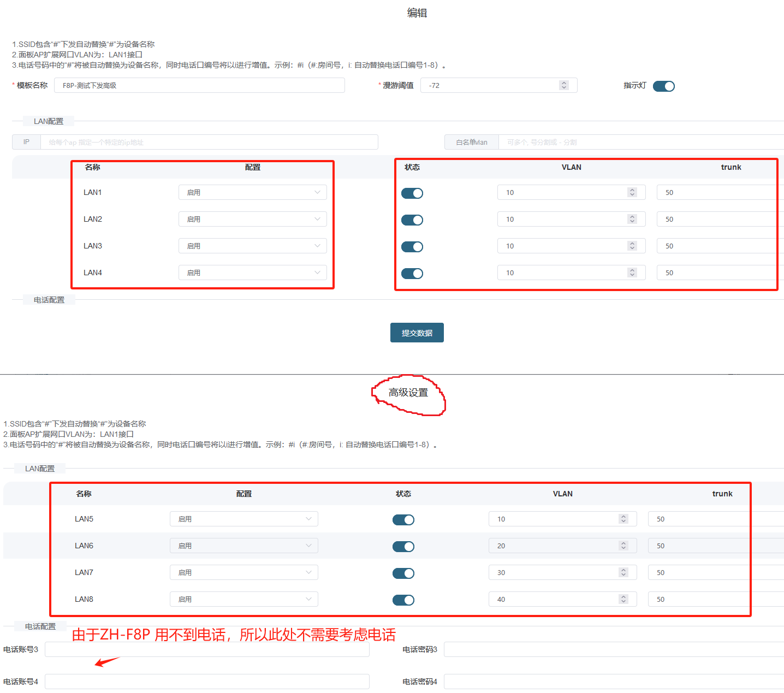Image resolution: width=784 pixels, height=693 pixels.
Task: Click the LAN8 VLAN stepper arrows
Action: [x=623, y=599]
